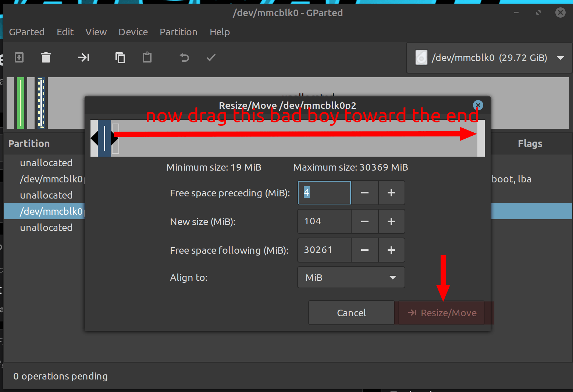This screenshot has width=573, height=392.
Task: Click the '0 operations pending' status text
Action: (61, 376)
